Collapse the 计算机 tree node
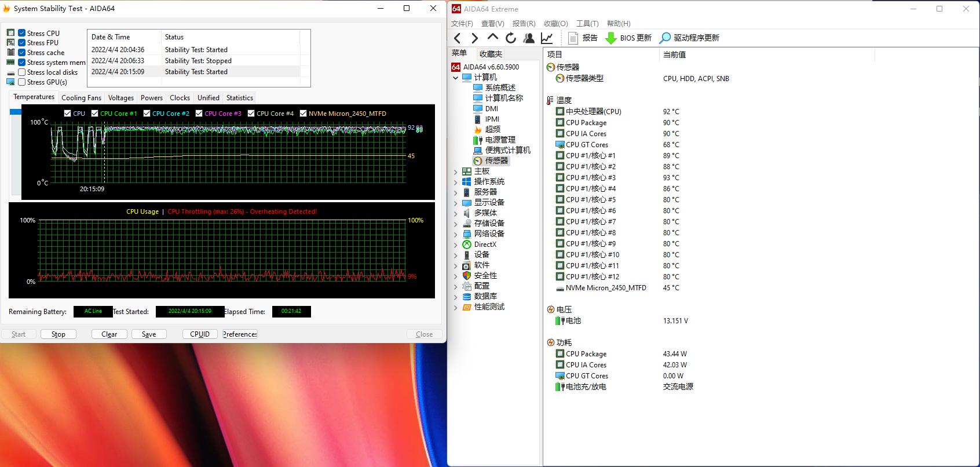Viewport: 980px width, 467px height. pos(456,78)
